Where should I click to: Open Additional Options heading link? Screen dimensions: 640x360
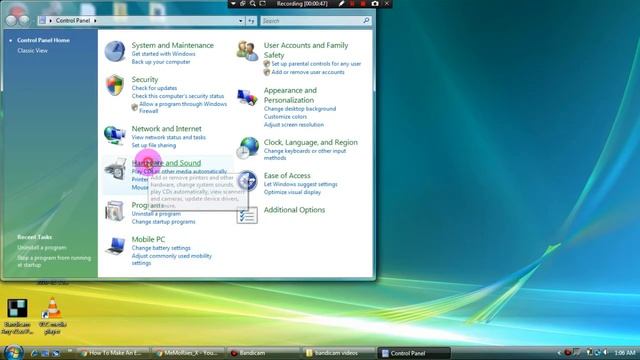[x=294, y=210]
